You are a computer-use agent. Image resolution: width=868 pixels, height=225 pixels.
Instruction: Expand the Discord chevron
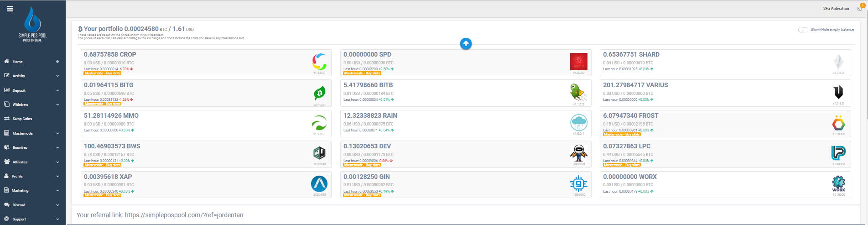tap(57, 205)
